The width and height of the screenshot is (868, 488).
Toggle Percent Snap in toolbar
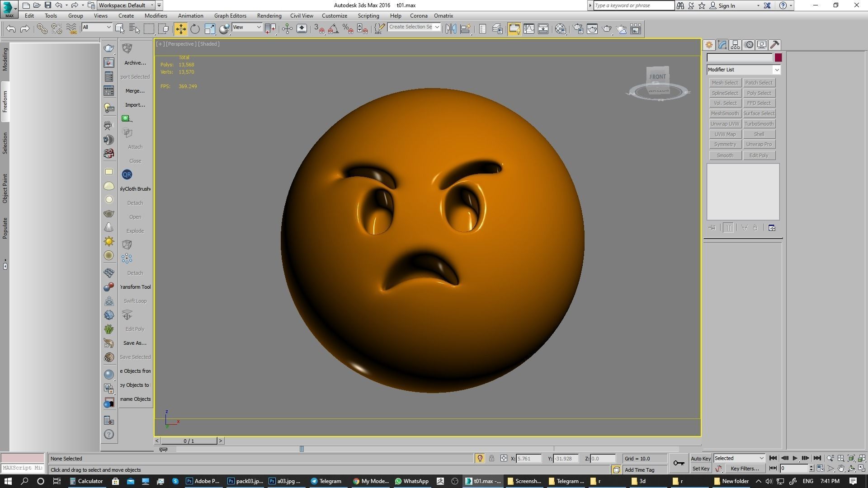click(348, 29)
